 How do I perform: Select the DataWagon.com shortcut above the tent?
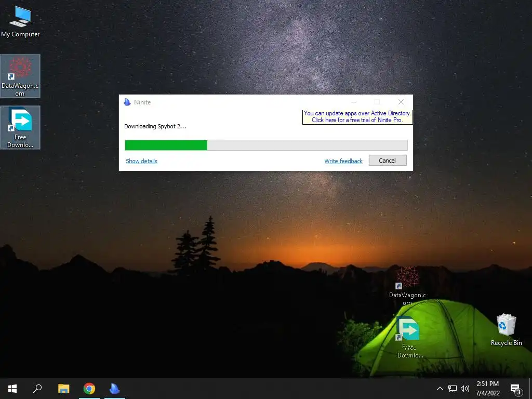[x=407, y=286]
